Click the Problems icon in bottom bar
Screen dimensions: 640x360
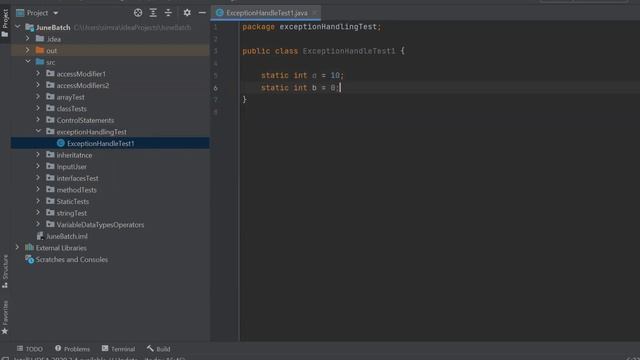(x=58, y=348)
